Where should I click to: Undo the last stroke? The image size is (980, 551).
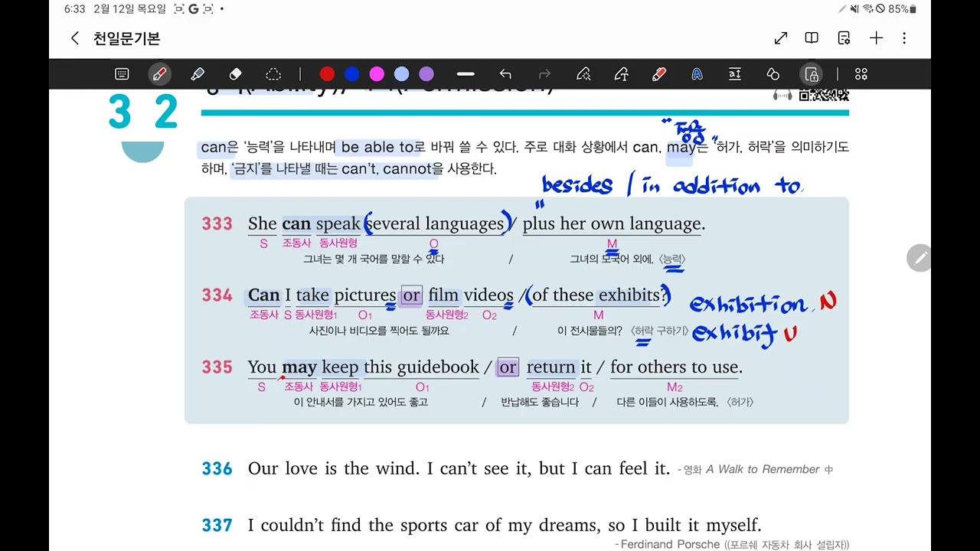pos(505,74)
